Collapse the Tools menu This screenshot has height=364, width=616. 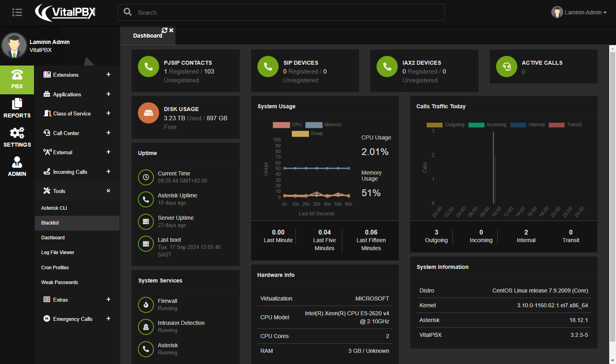coord(77,191)
